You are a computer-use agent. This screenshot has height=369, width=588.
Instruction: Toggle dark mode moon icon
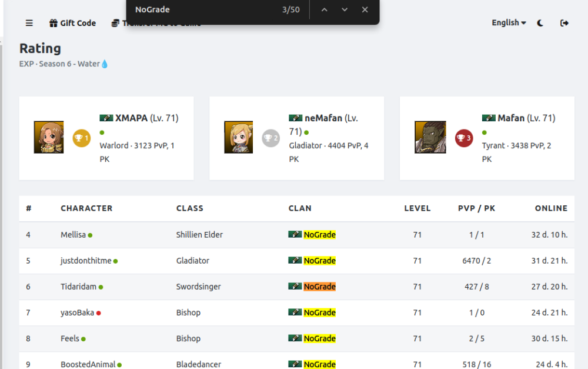click(x=540, y=23)
